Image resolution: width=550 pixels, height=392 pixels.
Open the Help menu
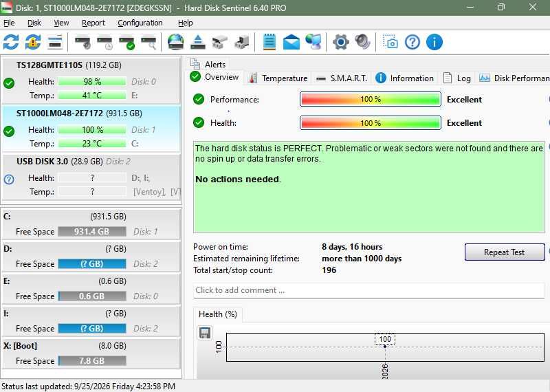185,23
